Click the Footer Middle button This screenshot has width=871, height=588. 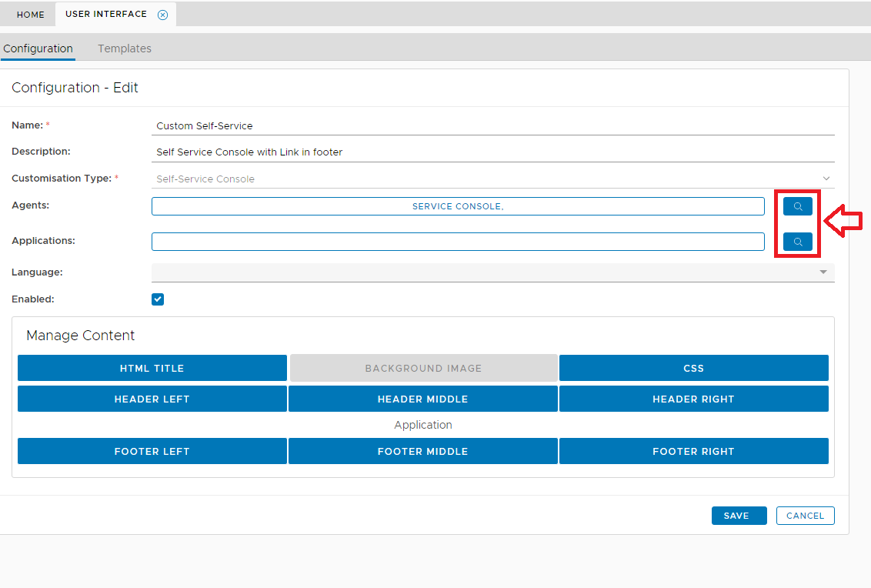tap(422, 451)
